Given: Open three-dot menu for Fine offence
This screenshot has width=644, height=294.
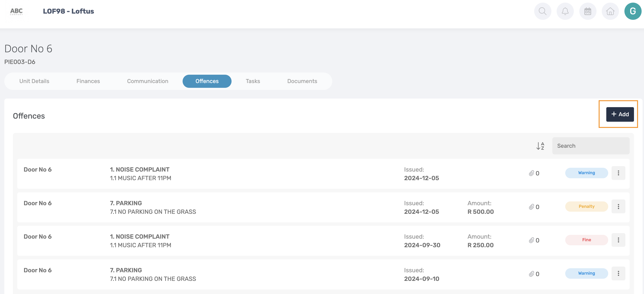Looking at the screenshot, I should point(618,240).
